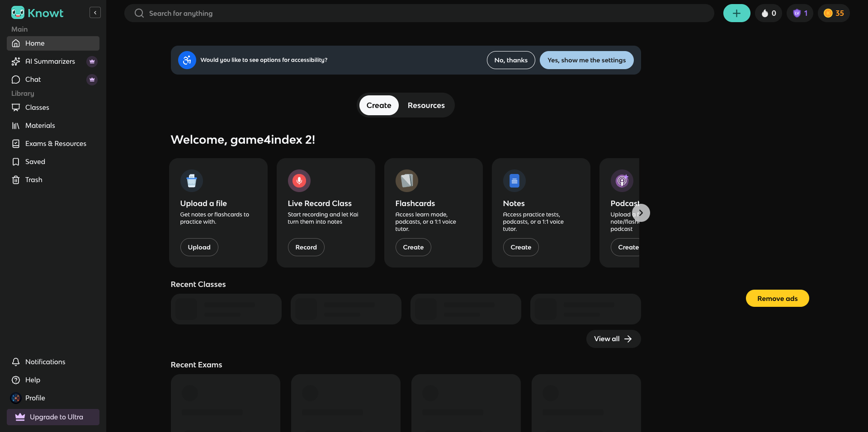Click Yes, show me the settings
This screenshot has height=432, width=868.
586,60
